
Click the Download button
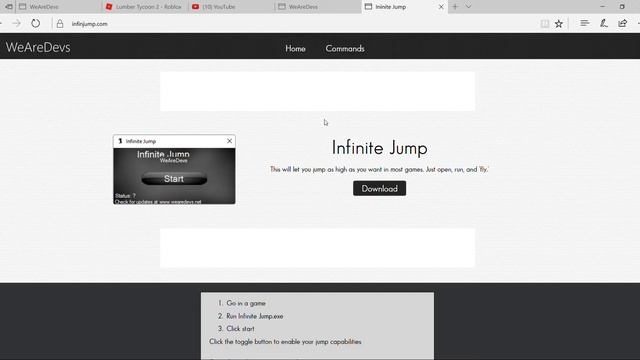379,189
